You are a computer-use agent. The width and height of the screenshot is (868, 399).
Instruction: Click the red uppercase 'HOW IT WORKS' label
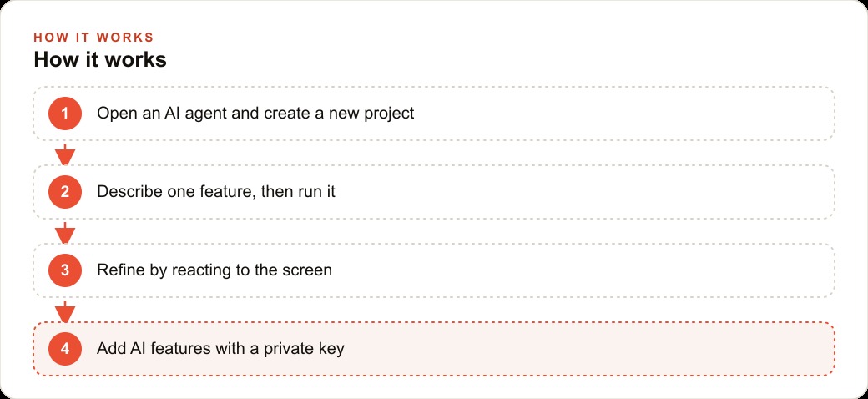click(x=93, y=38)
